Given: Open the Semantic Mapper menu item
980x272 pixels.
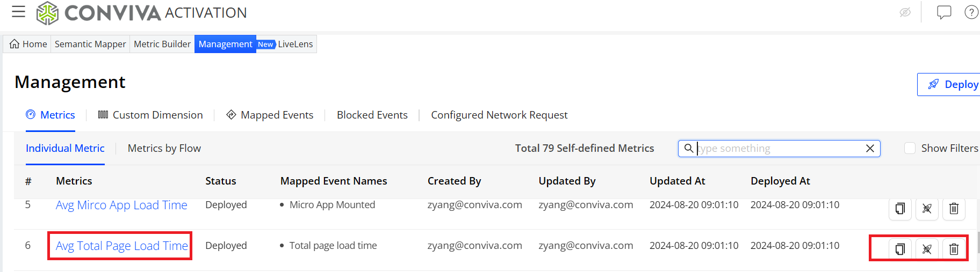Looking at the screenshot, I should point(90,44).
